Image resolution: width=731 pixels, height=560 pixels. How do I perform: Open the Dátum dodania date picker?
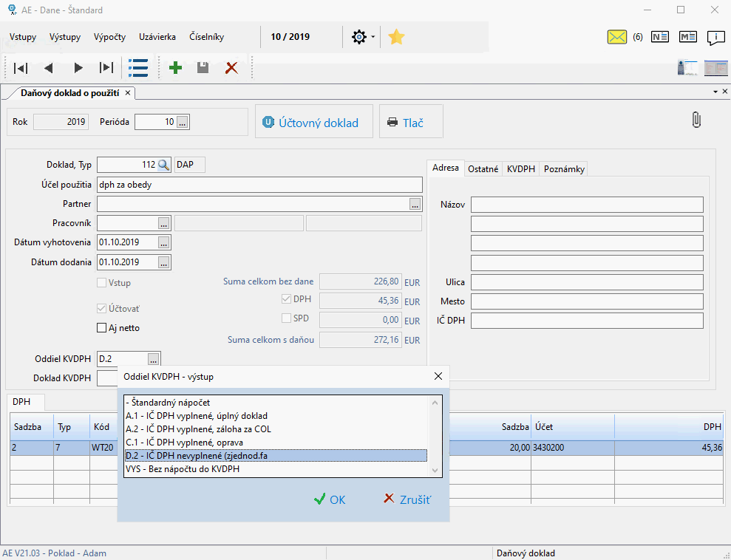(x=163, y=262)
